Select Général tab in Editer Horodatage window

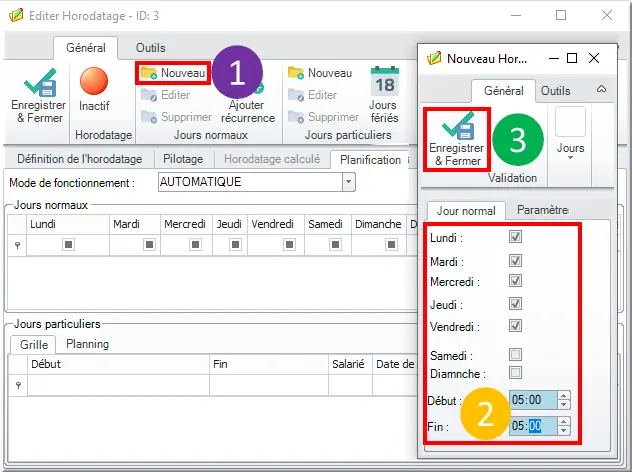tap(85, 48)
